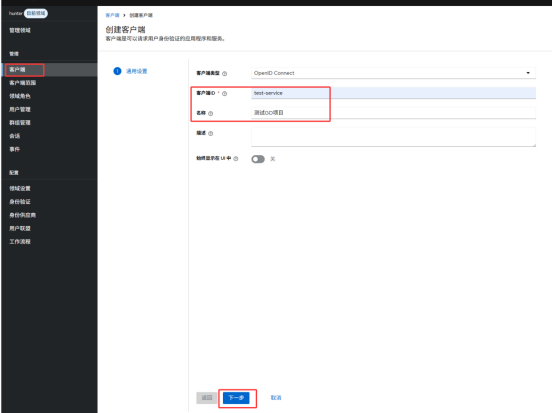Screen dimensions: 553x413
Task: Open 事件 in the sidebar
Action: point(14,149)
